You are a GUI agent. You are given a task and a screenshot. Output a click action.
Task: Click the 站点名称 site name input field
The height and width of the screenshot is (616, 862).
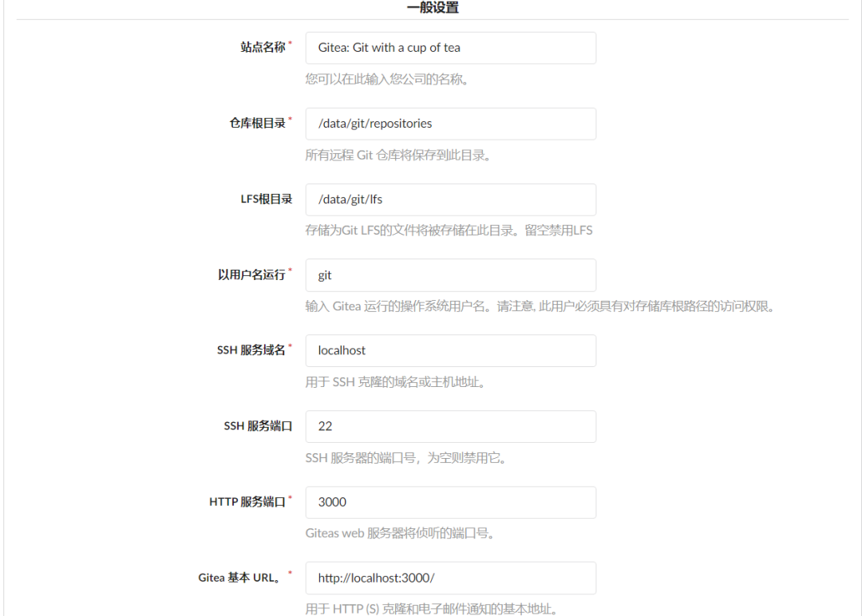(451, 48)
